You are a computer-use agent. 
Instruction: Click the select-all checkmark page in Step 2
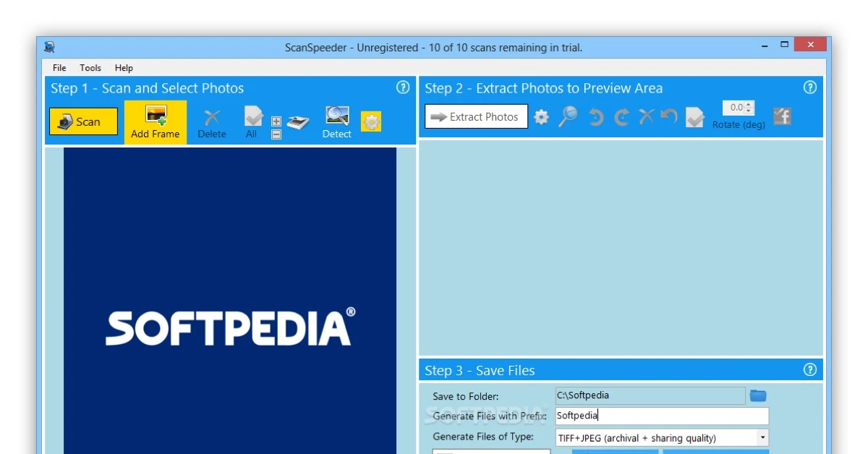point(695,117)
